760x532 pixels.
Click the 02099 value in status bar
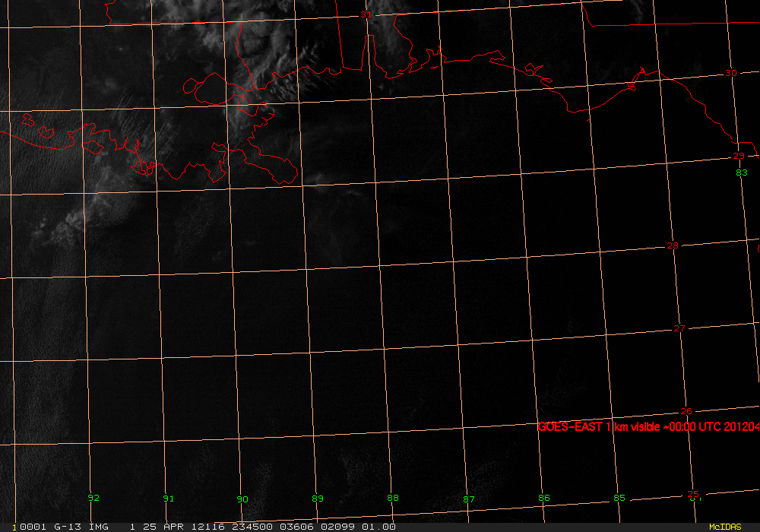point(337,527)
